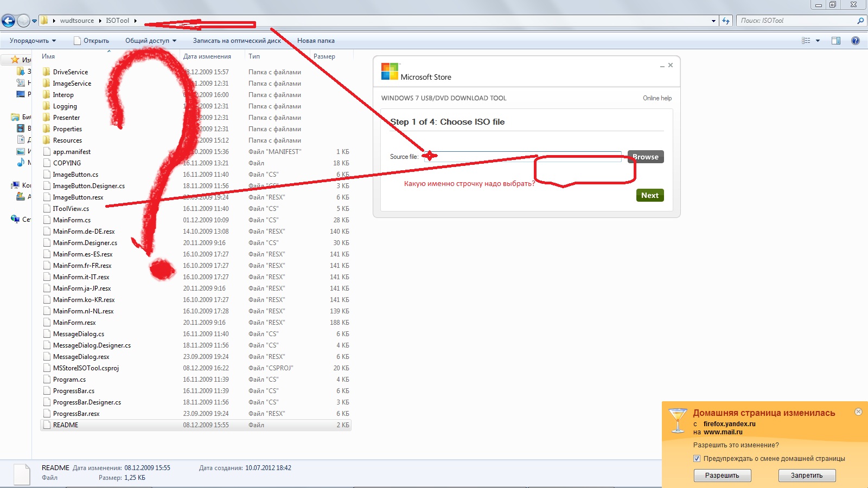Click the search magnifier icon
This screenshot has width=868, height=488.
[860, 21]
